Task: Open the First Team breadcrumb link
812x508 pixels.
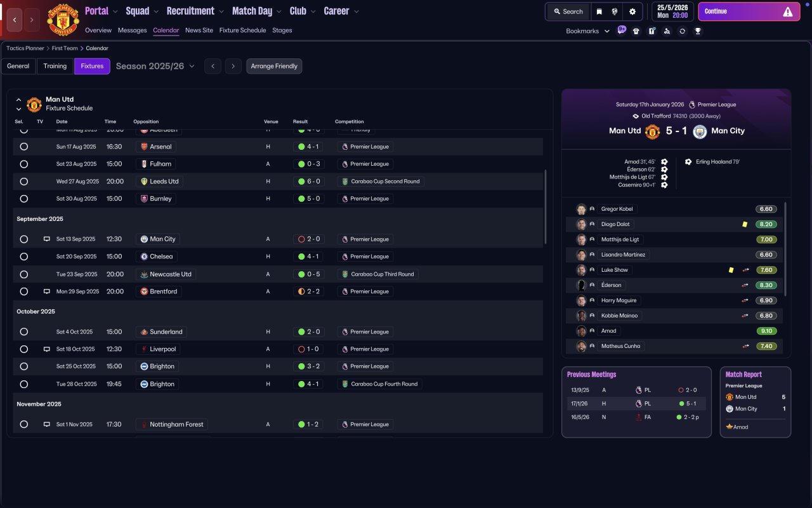Action: [65, 48]
